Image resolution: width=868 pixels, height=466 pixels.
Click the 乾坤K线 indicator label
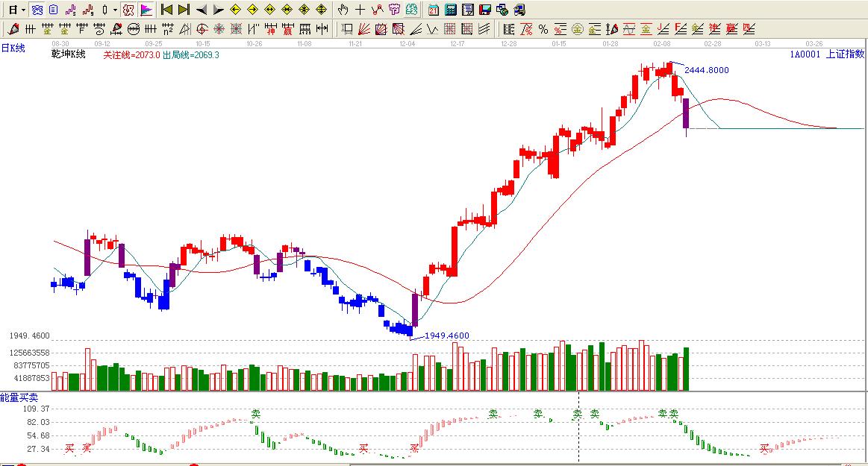pos(68,54)
